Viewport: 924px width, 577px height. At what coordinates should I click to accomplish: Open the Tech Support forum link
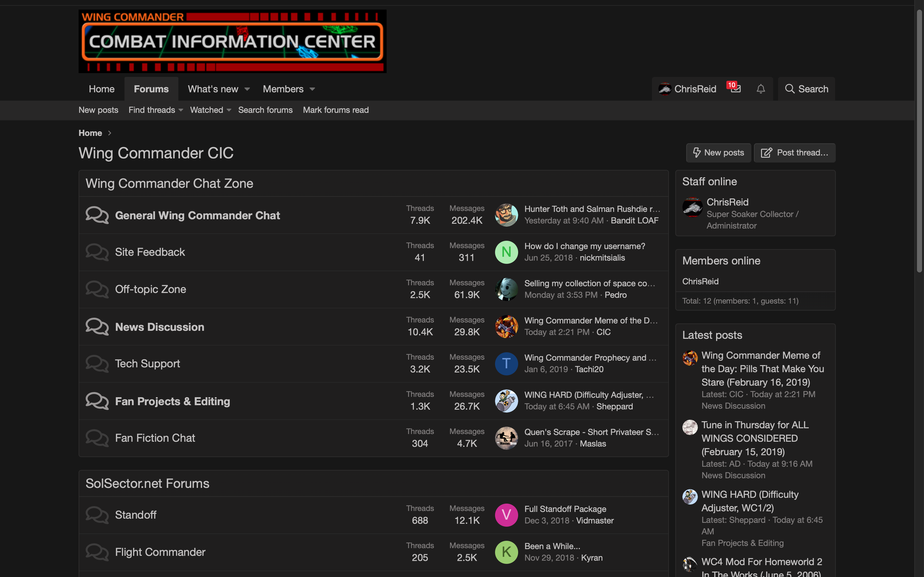coord(147,364)
